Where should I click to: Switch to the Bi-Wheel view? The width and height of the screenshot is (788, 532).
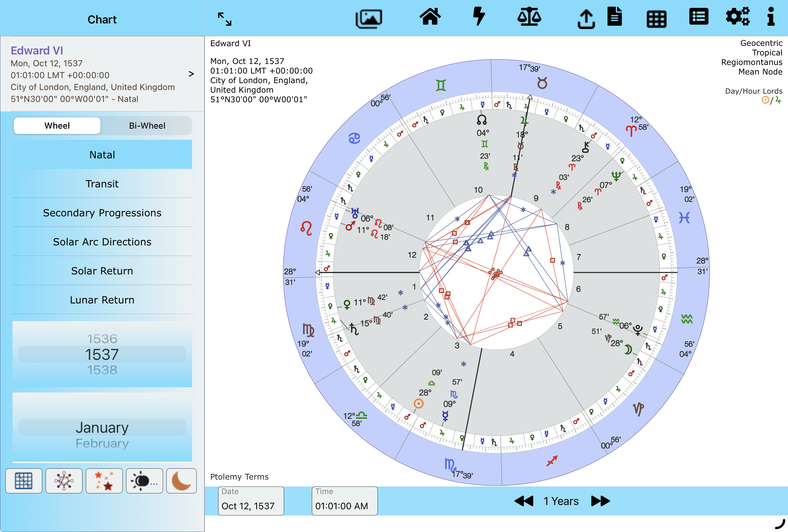coord(147,126)
